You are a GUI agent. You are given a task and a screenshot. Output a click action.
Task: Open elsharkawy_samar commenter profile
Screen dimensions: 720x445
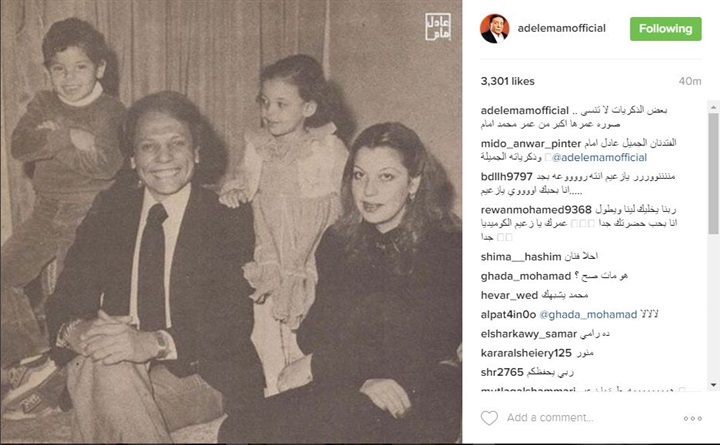tap(529, 333)
